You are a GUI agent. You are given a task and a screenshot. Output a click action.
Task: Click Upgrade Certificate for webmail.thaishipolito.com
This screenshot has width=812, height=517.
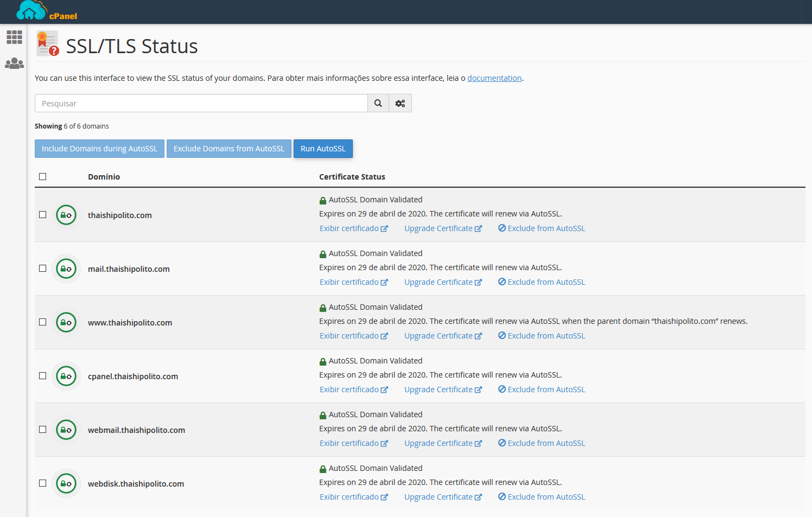point(442,443)
